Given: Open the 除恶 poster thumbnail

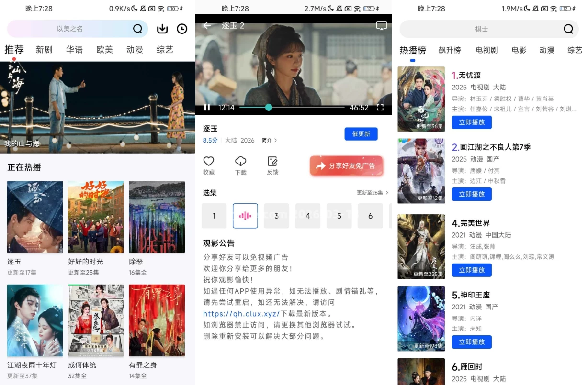Looking at the screenshot, I should click(157, 216).
